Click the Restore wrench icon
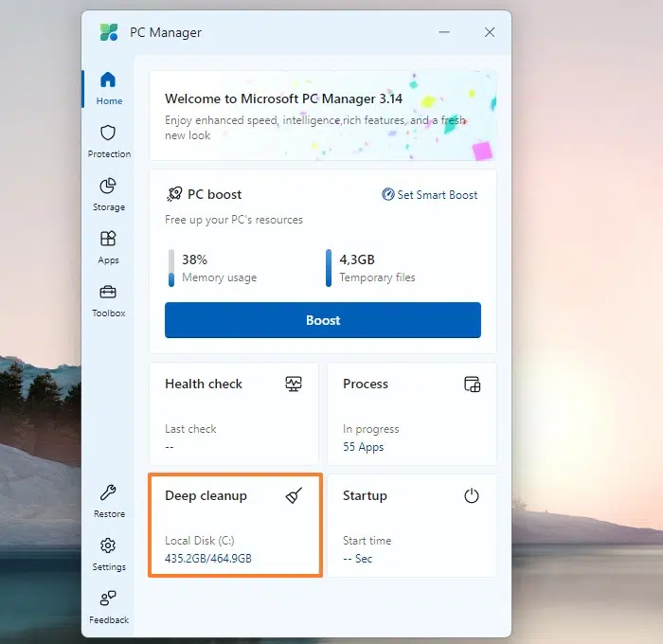 click(108, 492)
